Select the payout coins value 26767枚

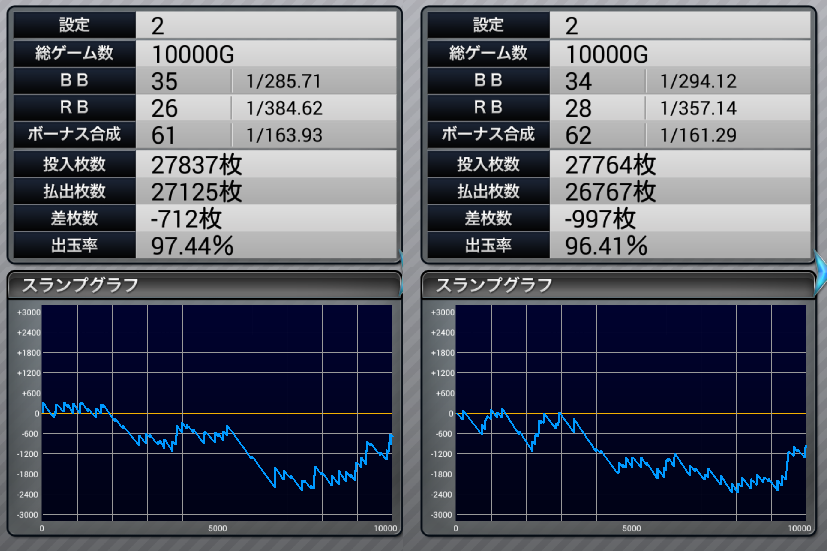[x=610, y=192]
